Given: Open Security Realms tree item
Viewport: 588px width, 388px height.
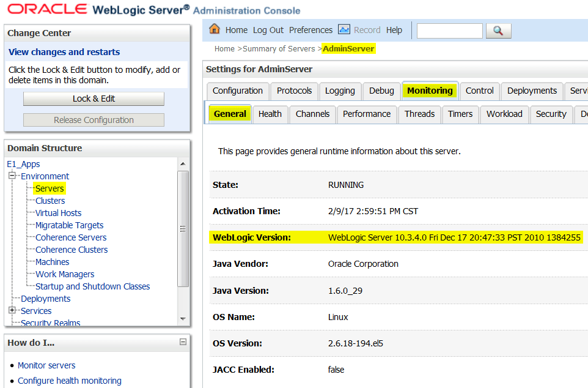Looking at the screenshot, I should pos(51,323).
